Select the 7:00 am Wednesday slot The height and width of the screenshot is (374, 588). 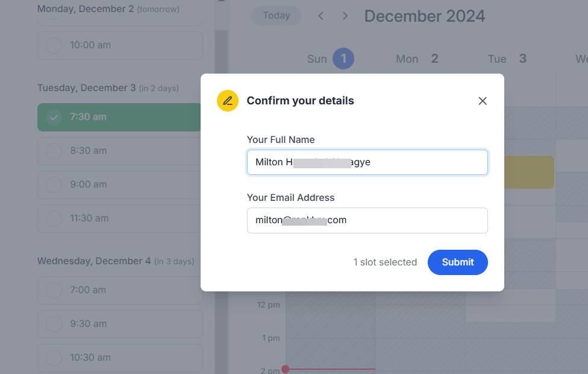119,290
